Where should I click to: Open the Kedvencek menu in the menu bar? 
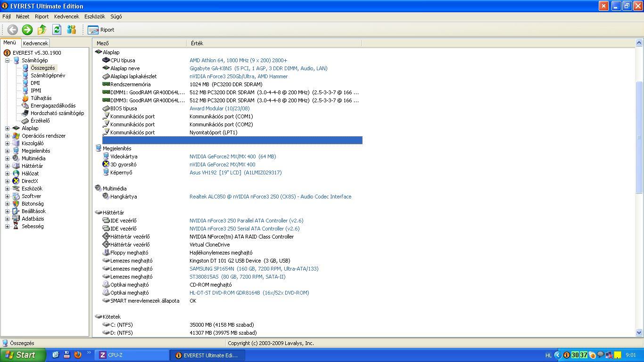coord(66,16)
